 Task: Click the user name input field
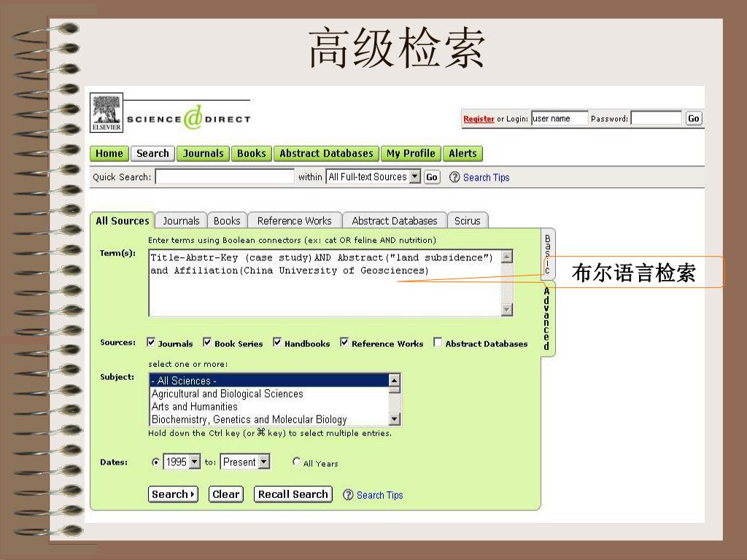[x=560, y=118]
